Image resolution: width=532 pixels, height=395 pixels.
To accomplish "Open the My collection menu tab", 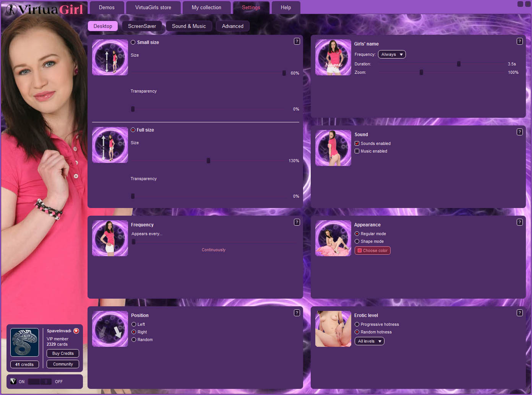I will 206,7.
